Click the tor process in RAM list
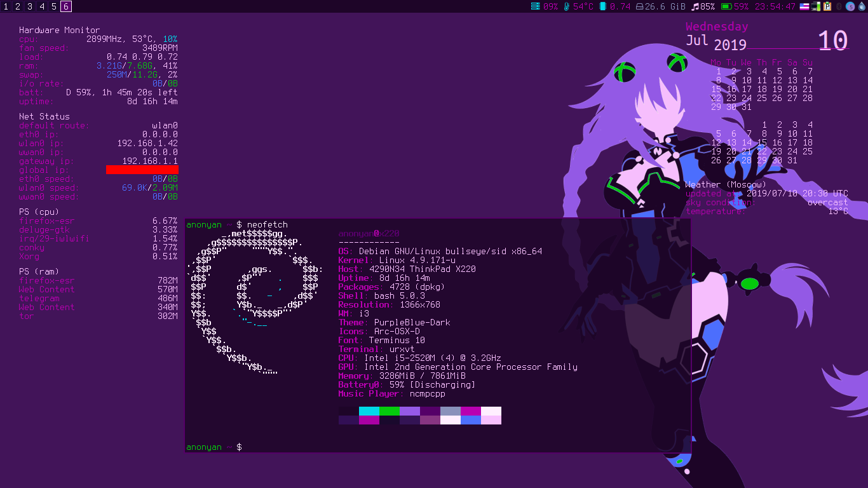Image resolution: width=868 pixels, height=488 pixels. click(27, 316)
